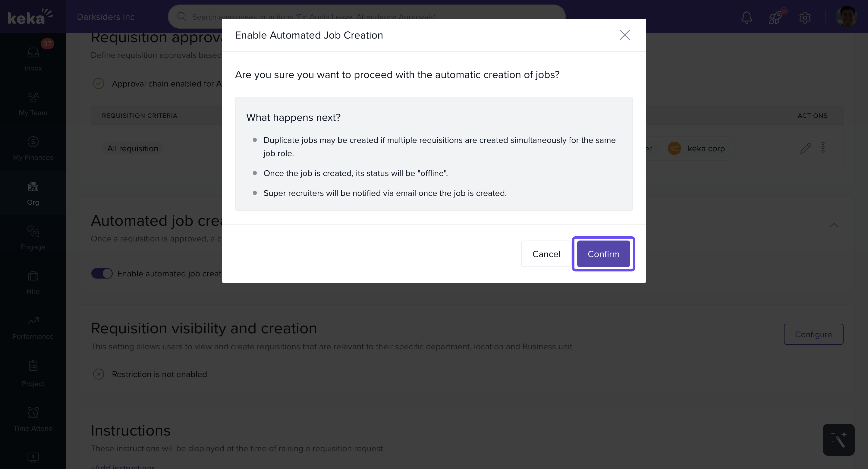The image size is (868, 469).
Task: Select the Org sidebar item
Action: [x=33, y=193]
